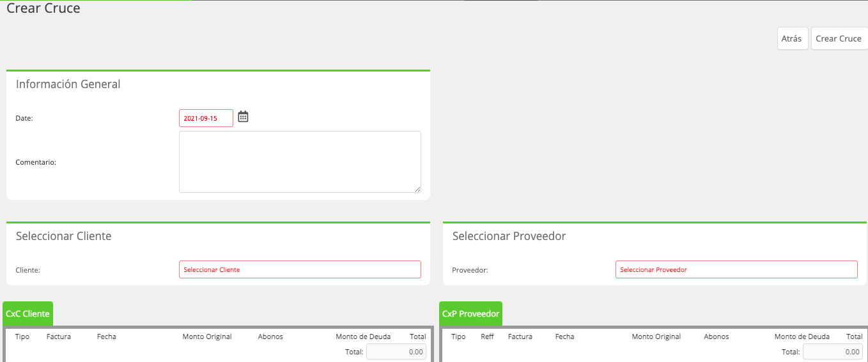Focus the Comentario text area

click(x=300, y=162)
